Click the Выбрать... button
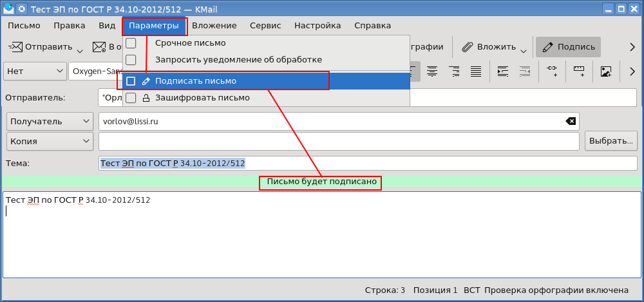 click(x=611, y=141)
